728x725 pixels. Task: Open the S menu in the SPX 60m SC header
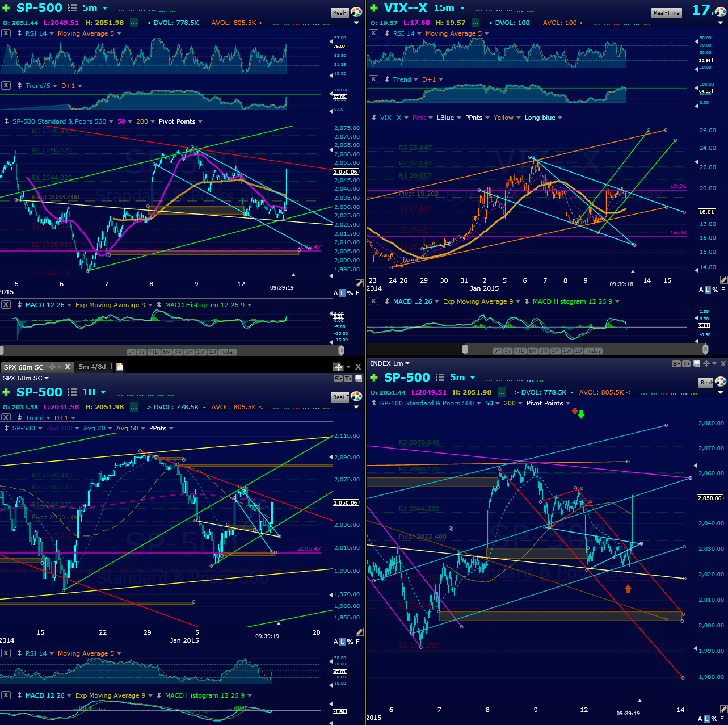[338, 378]
